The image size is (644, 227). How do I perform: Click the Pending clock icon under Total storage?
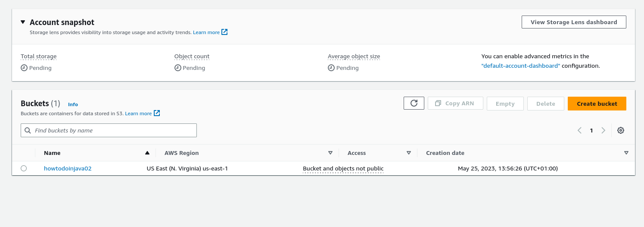pos(24,68)
